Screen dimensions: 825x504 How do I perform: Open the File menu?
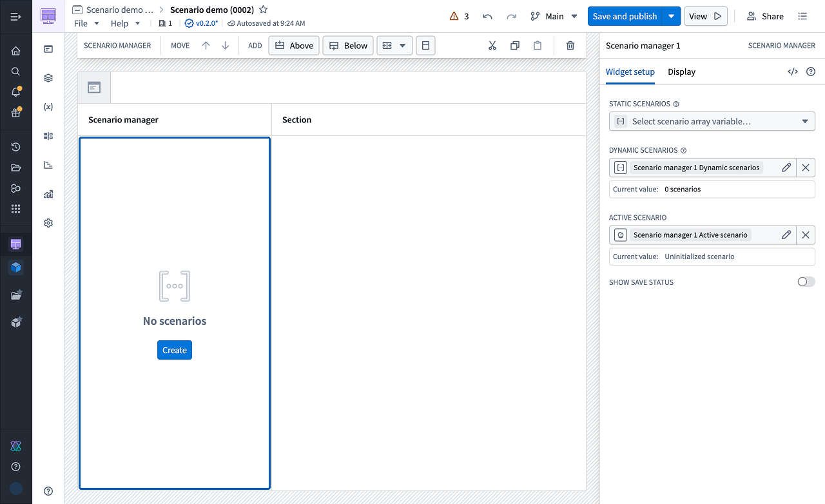pyautogui.click(x=87, y=23)
